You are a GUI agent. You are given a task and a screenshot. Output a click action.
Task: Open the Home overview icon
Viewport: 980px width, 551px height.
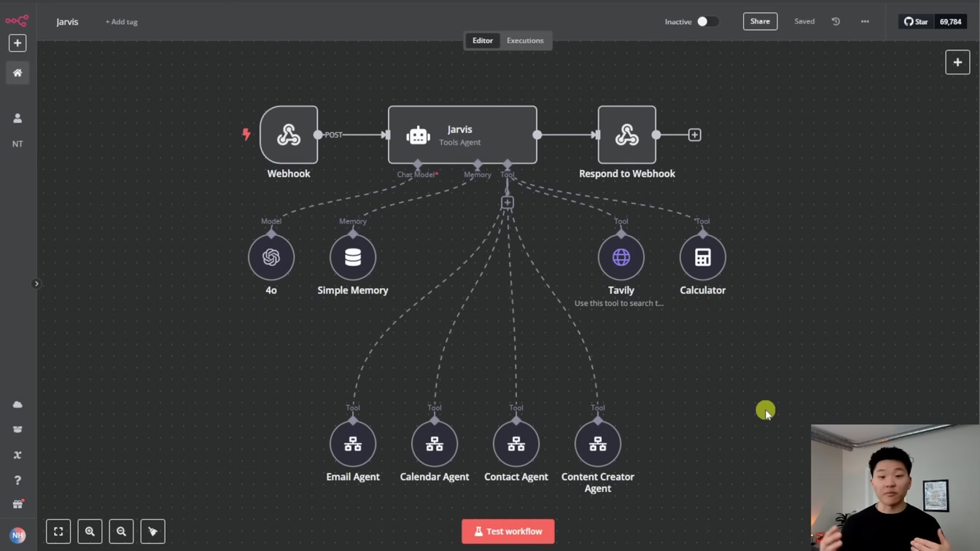point(17,73)
